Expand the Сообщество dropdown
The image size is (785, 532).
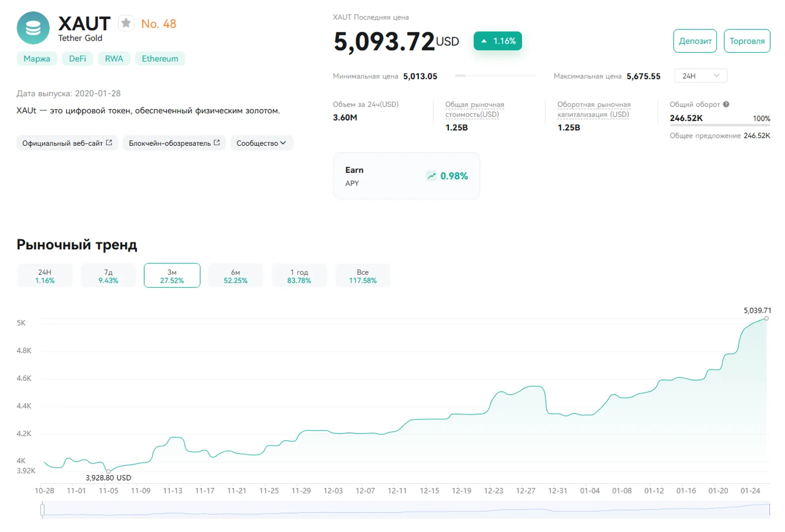coord(262,143)
